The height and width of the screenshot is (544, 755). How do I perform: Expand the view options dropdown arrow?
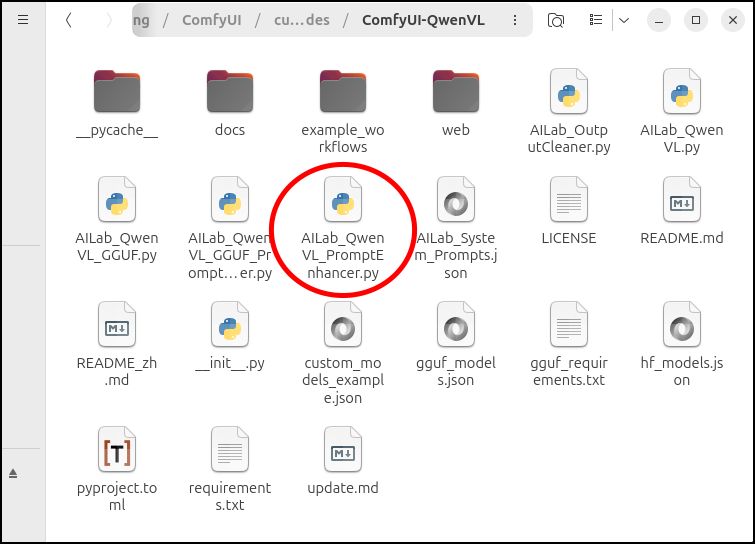(622, 20)
